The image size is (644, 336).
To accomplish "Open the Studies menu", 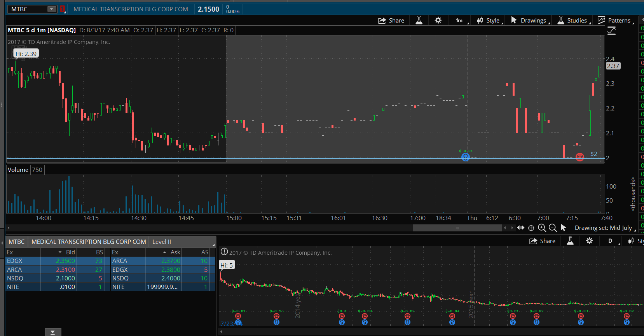I will click(x=573, y=21).
